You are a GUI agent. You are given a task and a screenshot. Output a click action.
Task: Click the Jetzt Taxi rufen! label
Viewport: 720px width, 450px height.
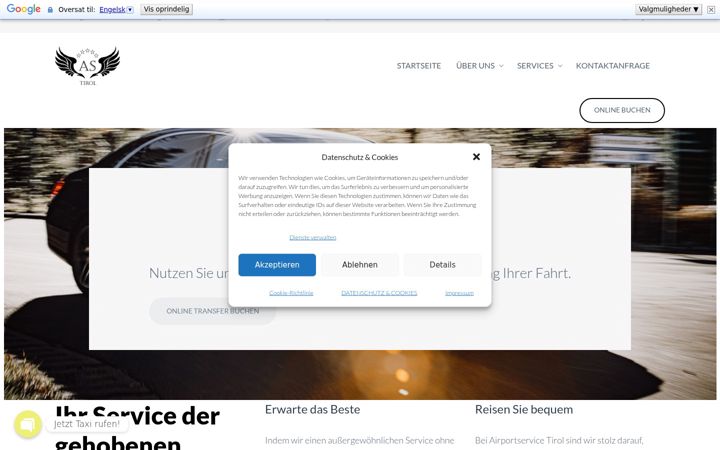click(x=87, y=424)
